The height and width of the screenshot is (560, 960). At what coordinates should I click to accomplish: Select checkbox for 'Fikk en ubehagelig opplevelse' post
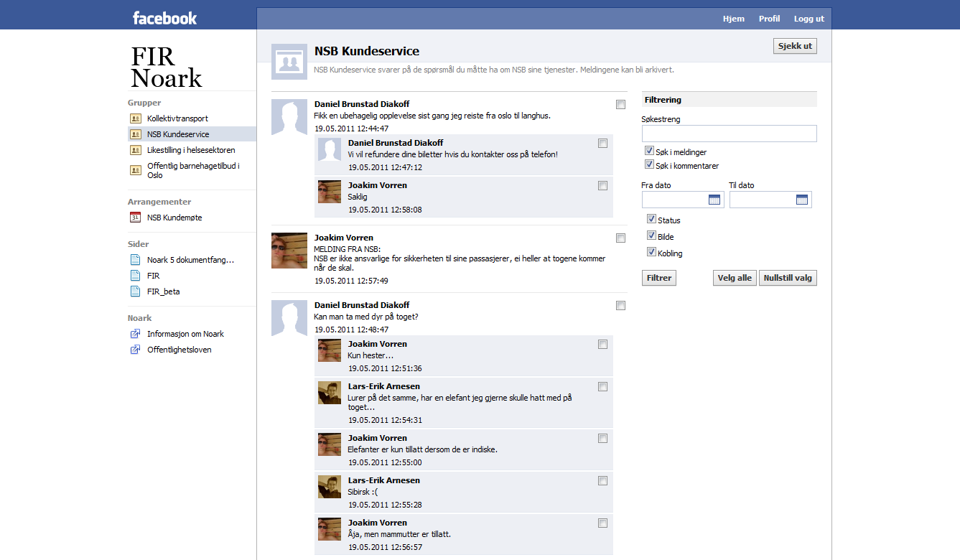coord(620,105)
